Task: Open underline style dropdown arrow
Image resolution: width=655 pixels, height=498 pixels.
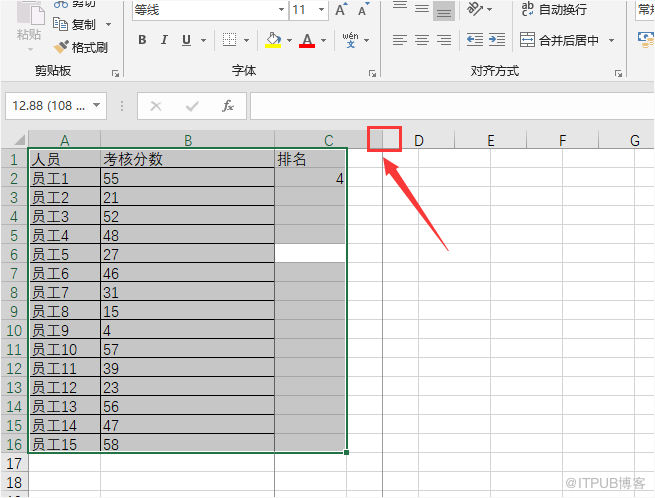Action: point(203,41)
